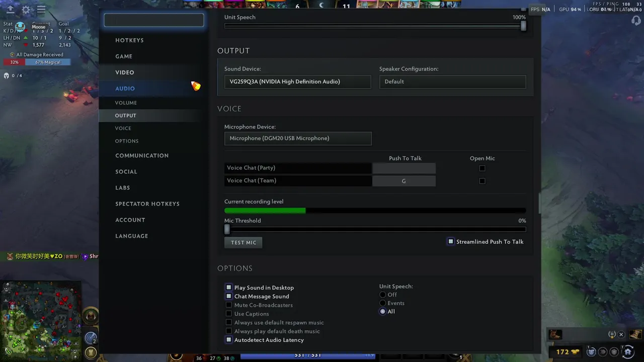
Task: Open the Social settings tab
Action: pyautogui.click(x=126, y=171)
